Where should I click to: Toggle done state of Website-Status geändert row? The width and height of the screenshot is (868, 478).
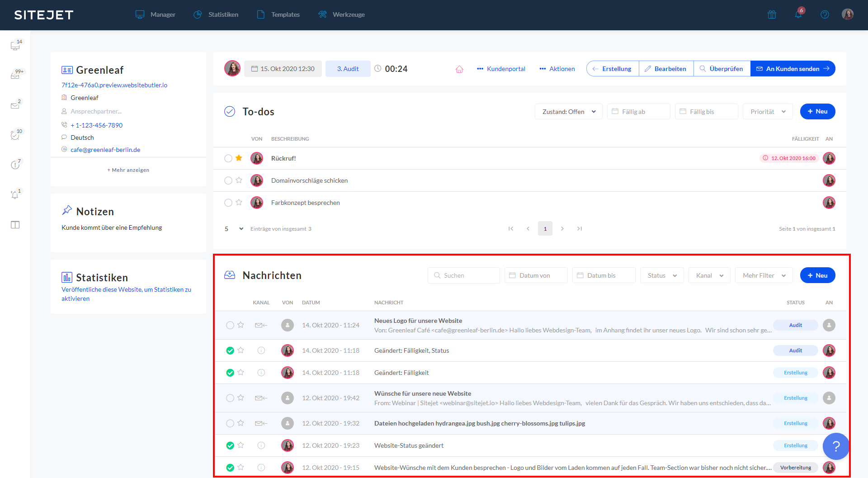click(230, 445)
